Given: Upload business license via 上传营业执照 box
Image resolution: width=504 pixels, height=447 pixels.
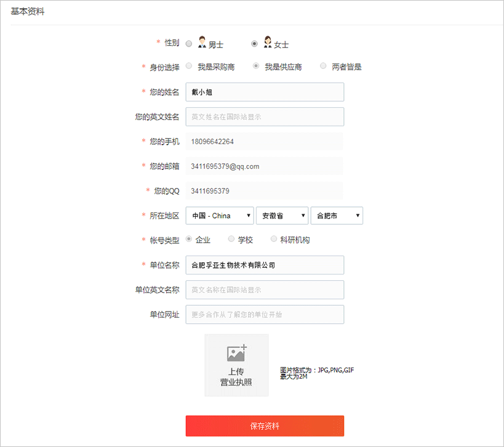Looking at the screenshot, I should 236,365.
